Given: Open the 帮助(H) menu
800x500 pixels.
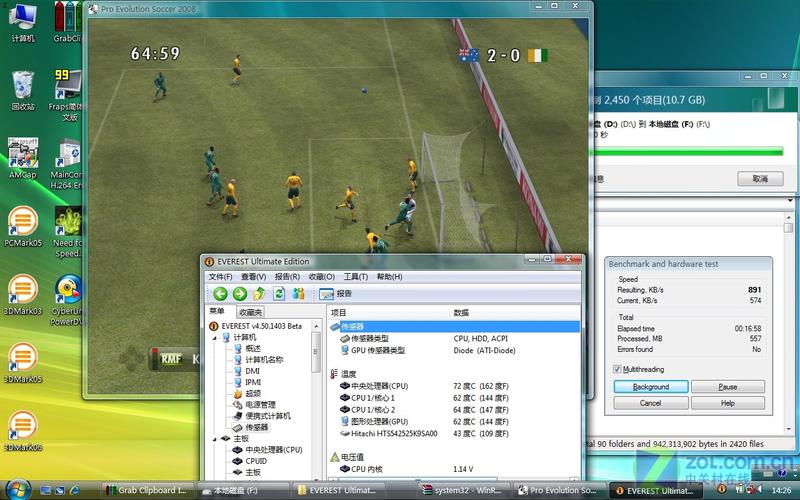Looking at the screenshot, I should pyautogui.click(x=389, y=277).
